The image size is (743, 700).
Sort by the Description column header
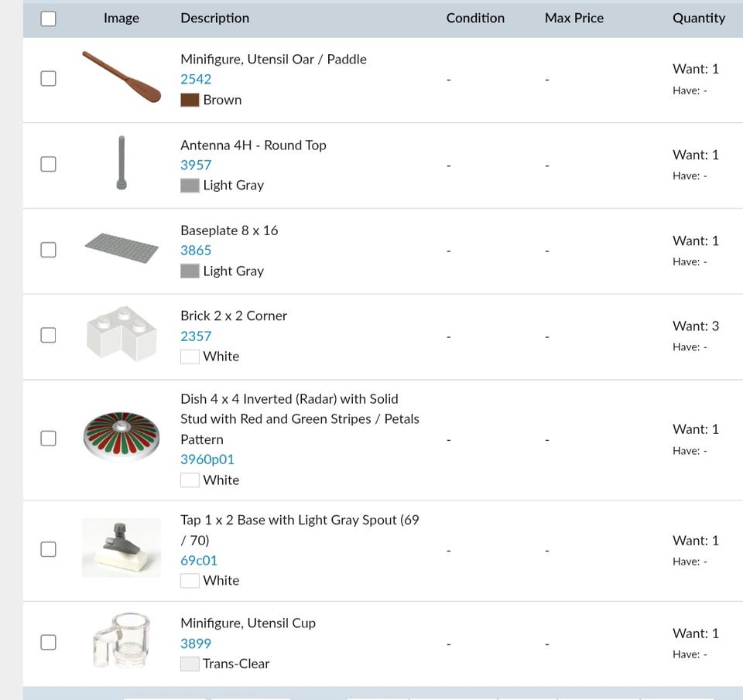[214, 18]
